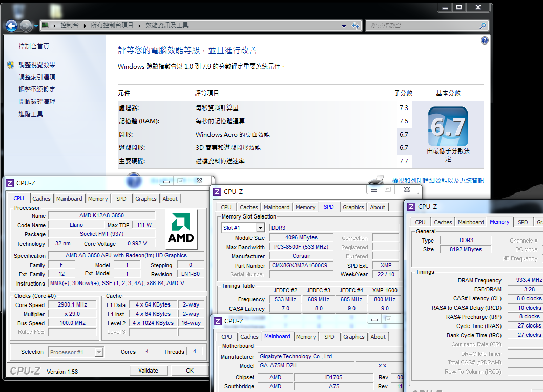Click the search magnifier icon in Control Panel

pyautogui.click(x=483, y=25)
